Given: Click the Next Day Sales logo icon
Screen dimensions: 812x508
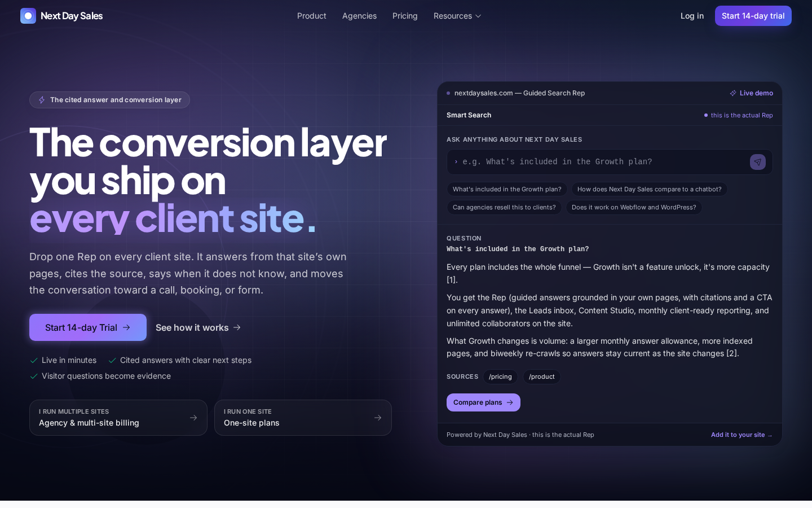Looking at the screenshot, I should point(28,16).
